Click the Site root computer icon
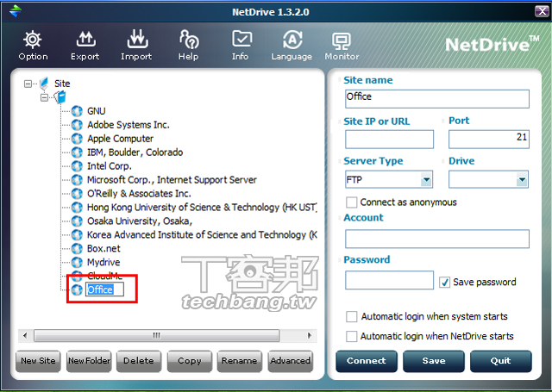Screen dimensions: 552x392 tap(44, 84)
